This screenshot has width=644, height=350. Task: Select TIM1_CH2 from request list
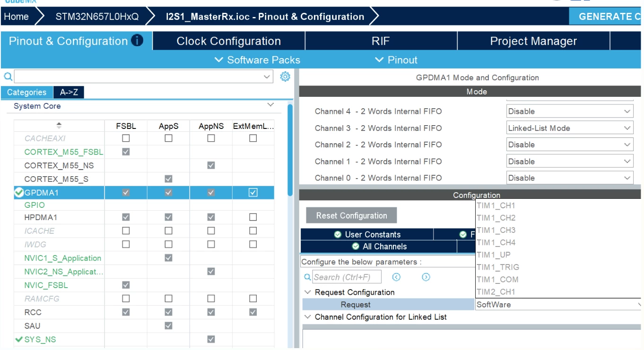coord(558,218)
